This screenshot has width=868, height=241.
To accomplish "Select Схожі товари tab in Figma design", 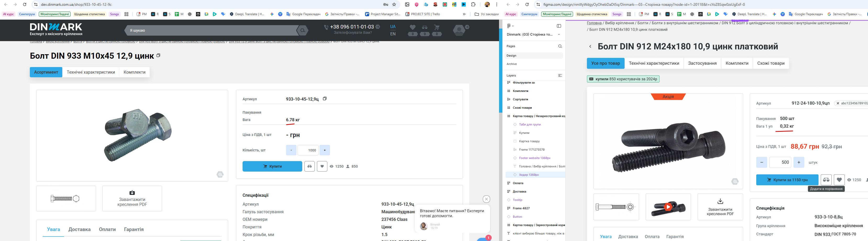I will pyautogui.click(x=771, y=63).
